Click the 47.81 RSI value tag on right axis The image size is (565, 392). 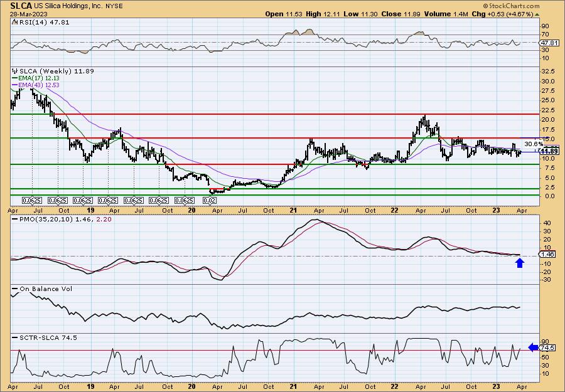coord(549,43)
